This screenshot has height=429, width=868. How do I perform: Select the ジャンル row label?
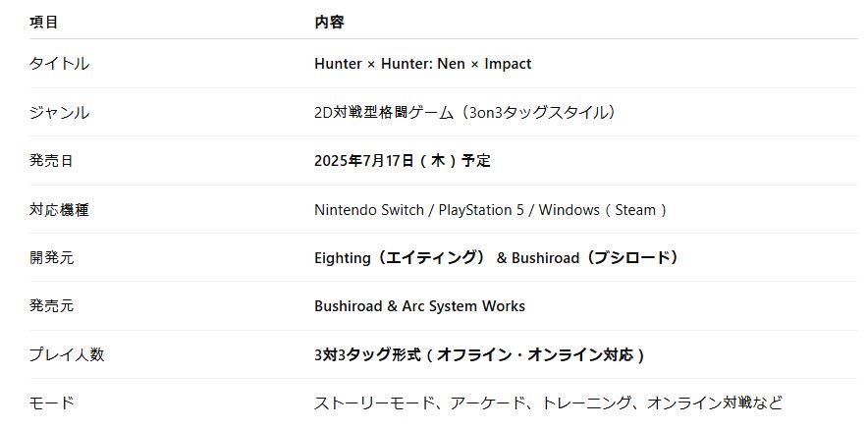[59, 113]
